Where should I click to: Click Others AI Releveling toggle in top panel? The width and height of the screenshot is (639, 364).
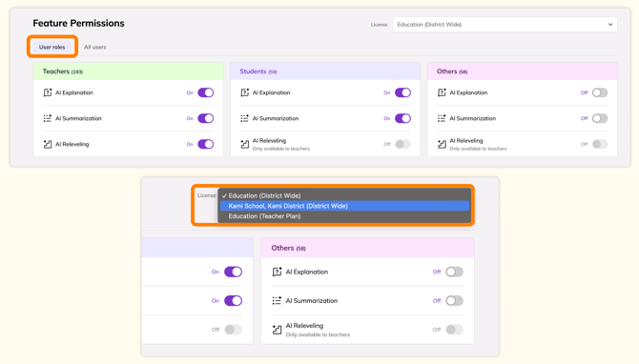600,144
